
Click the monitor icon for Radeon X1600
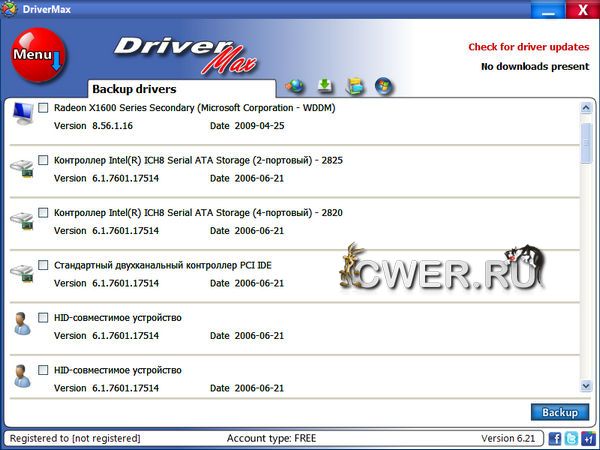[21, 114]
